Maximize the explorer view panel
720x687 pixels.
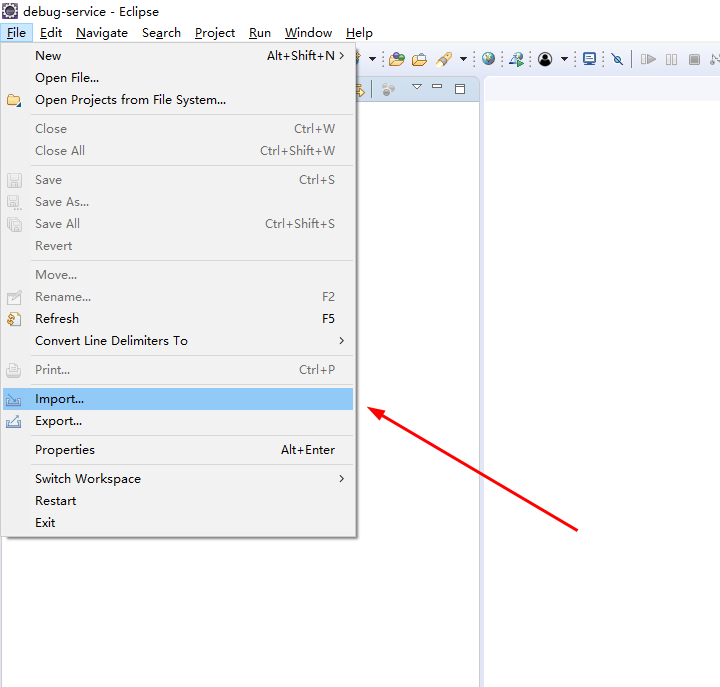pos(460,89)
